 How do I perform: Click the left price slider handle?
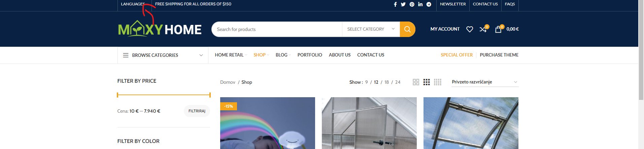click(x=117, y=95)
